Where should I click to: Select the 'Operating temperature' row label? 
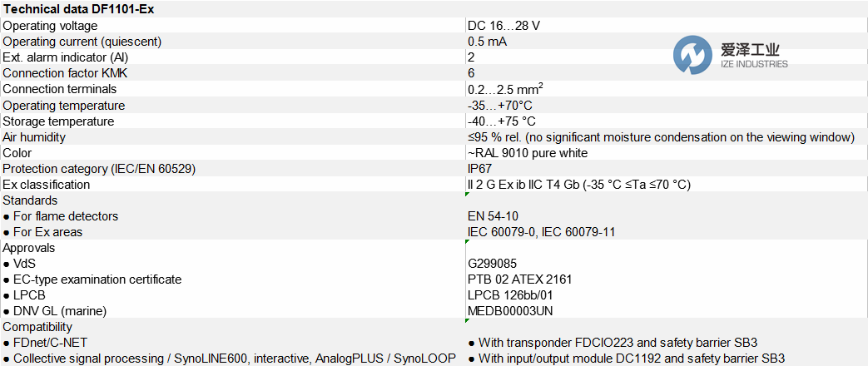pyautogui.click(x=64, y=106)
